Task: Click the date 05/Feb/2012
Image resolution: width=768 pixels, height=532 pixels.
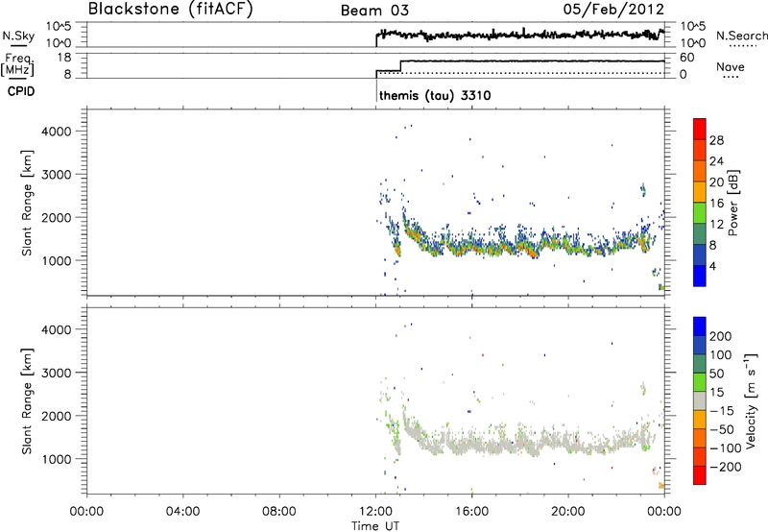Action: [613, 10]
